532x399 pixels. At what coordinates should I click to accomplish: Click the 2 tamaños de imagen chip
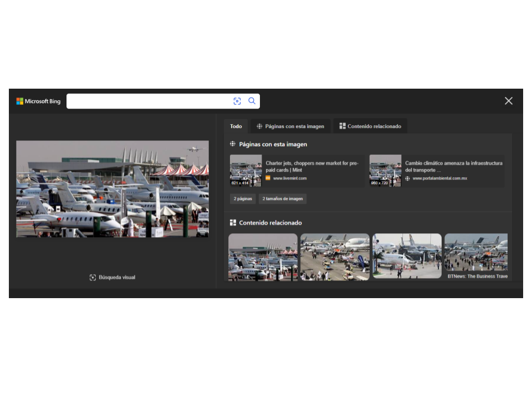pyautogui.click(x=283, y=198)
